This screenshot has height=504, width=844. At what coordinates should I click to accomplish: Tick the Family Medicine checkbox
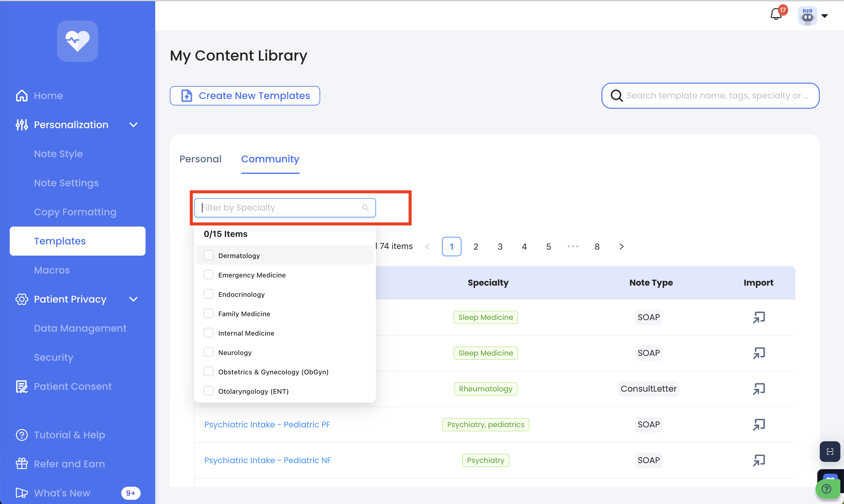point(208,313)
